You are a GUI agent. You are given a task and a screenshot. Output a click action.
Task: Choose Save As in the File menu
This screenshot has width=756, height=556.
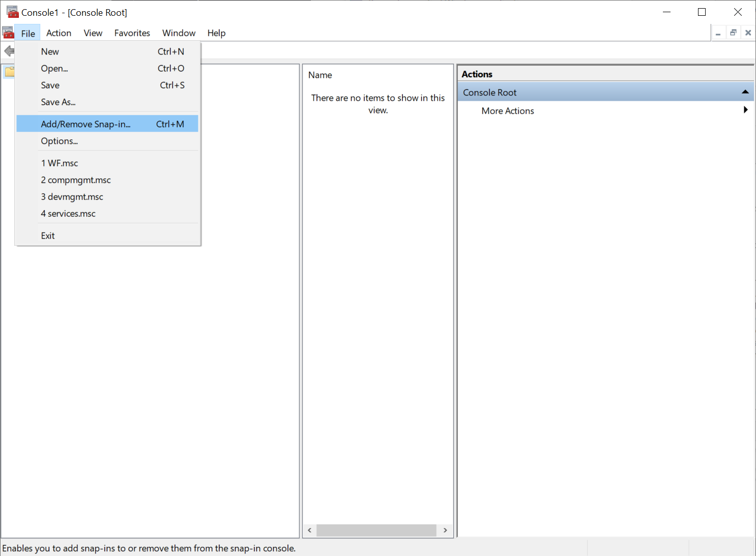point(58,102)
